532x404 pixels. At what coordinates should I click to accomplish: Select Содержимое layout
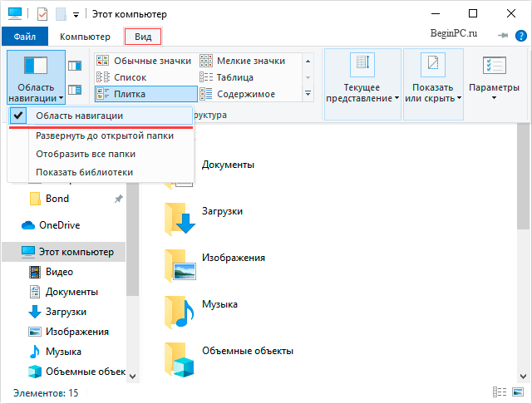point(238,94)
